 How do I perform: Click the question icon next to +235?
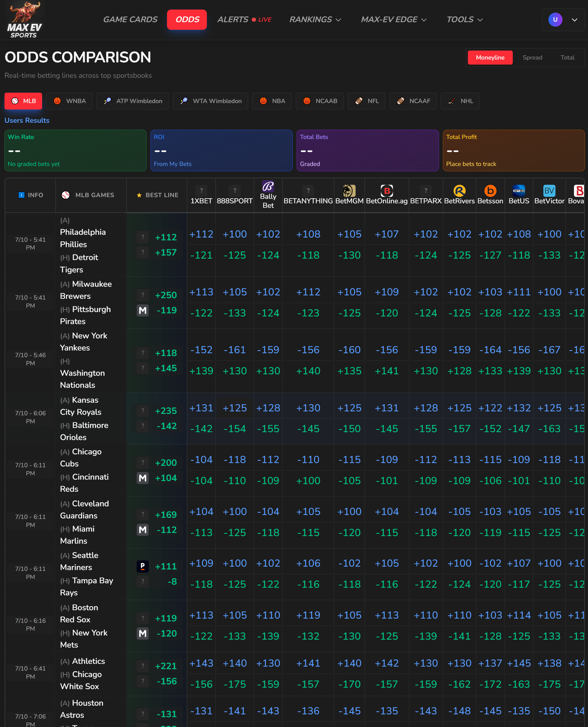tap(143, 411)
